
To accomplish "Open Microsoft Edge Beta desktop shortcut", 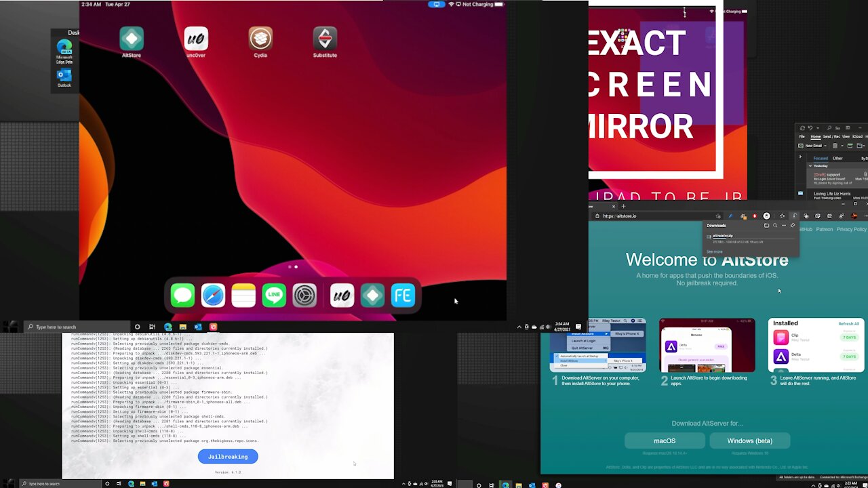I will 64,51.
